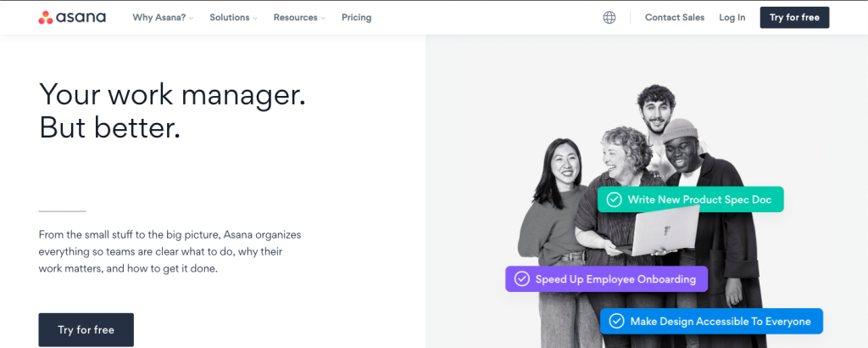Open the Resources dropdown arrow
This screenshot has height=348, width=868.
(x=323, y=19)
